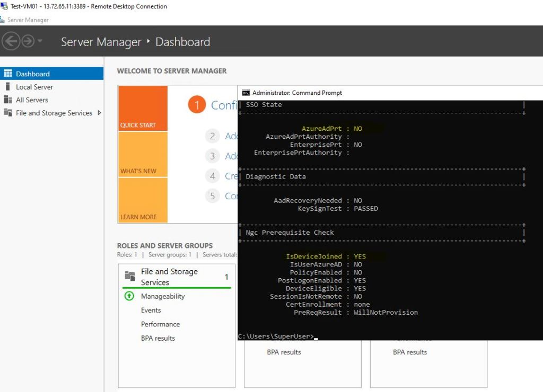Expand File and Storage Services submenu arrow
This screenshot has width=543, height=392.
(99, 113)
